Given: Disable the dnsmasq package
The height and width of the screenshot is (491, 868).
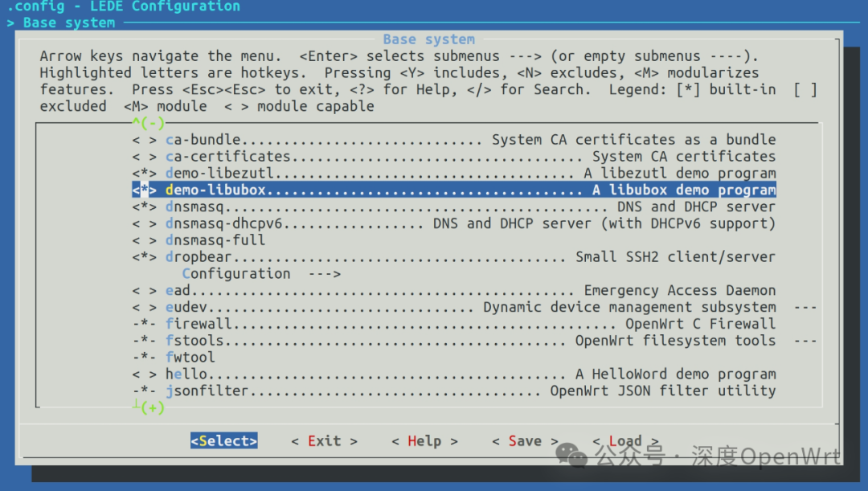Looking at the screenshot, I should coord(143,207).
